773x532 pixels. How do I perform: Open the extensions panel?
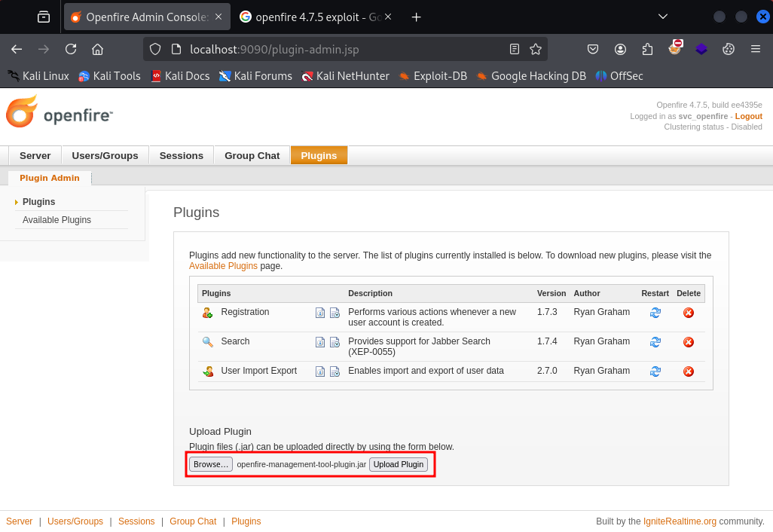[x=647, y=49]
